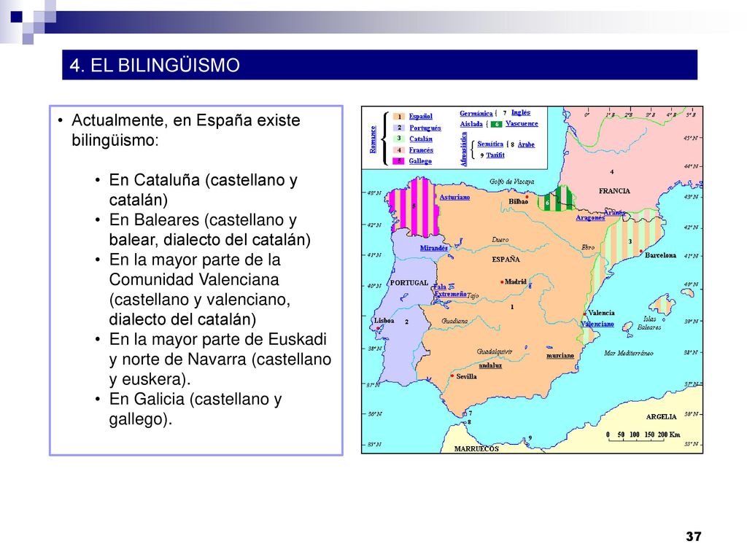Click the Madrid city label
The image size is (747, 560).
(516, 281)
